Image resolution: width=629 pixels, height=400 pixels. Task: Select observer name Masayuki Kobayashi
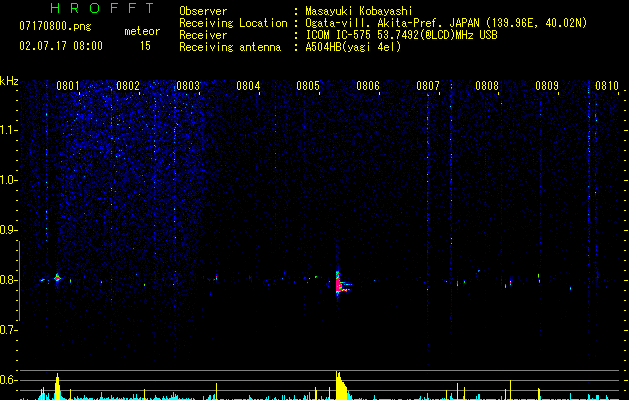tap(359, 11)
